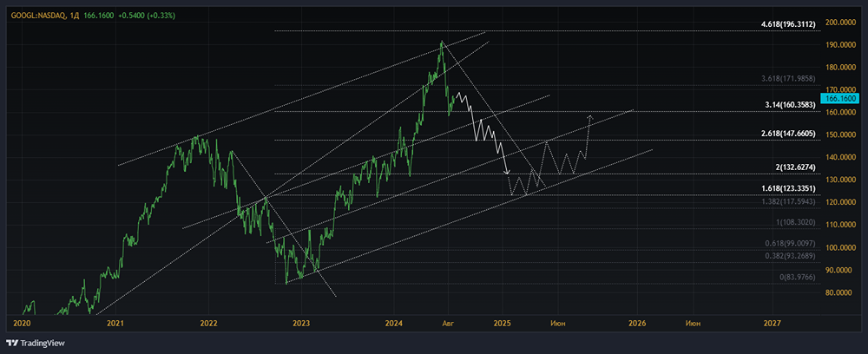Click the 2.618(147.6605) Fibonacci label
The width and height of the screenshot is (868, 354).
tap(788, 134)
